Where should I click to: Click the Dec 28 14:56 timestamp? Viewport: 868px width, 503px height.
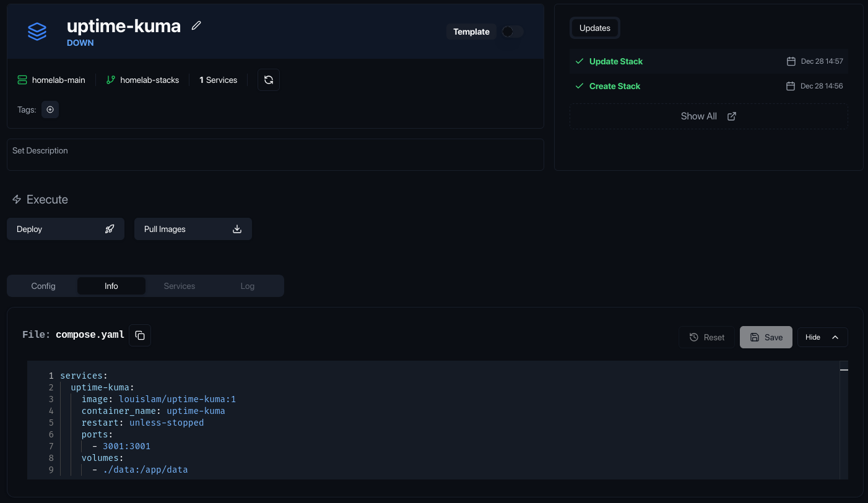click(x=822, y=86)
